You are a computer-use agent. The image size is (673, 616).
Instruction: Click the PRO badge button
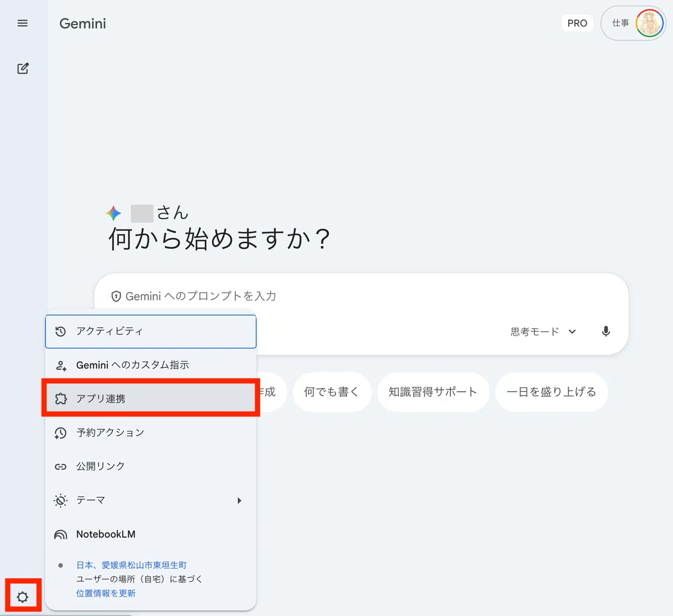click(577, 23)
